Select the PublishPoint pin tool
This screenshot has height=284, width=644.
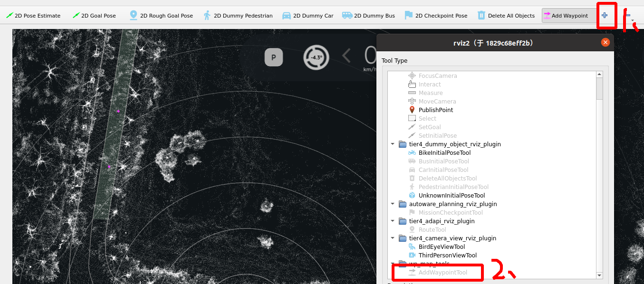coord(431,110)
